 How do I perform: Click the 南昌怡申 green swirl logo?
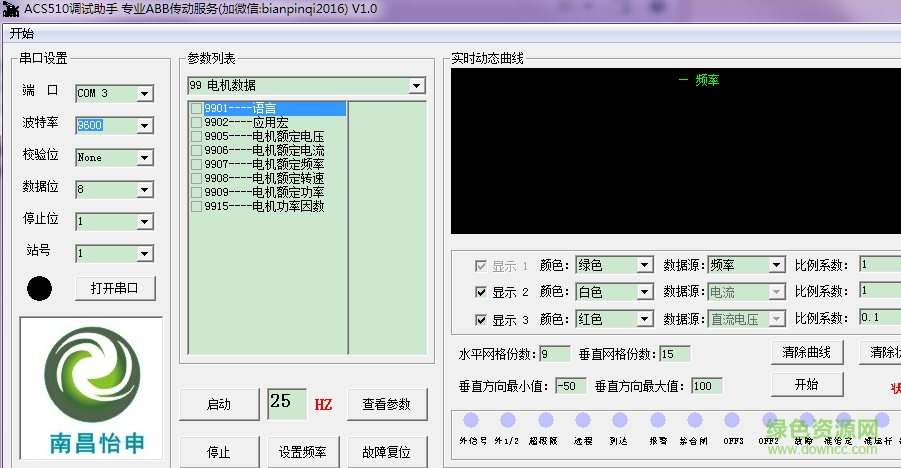(x=92, y=374)
